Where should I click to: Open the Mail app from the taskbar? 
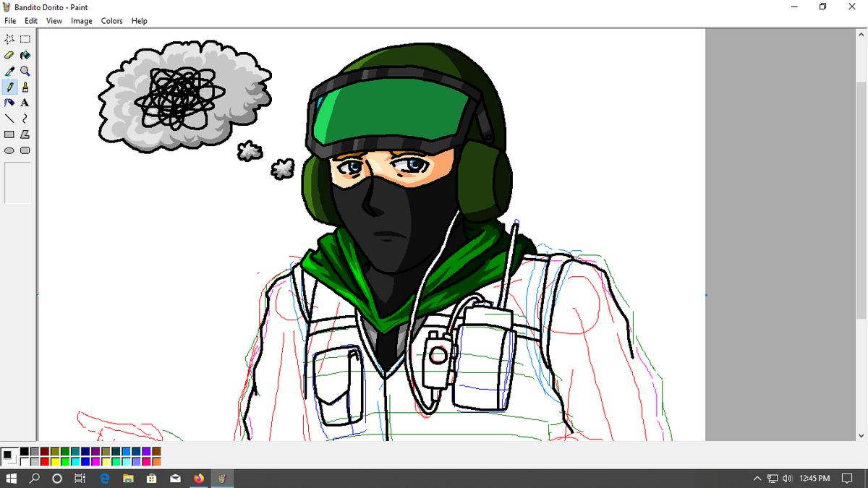click(174, 479)
